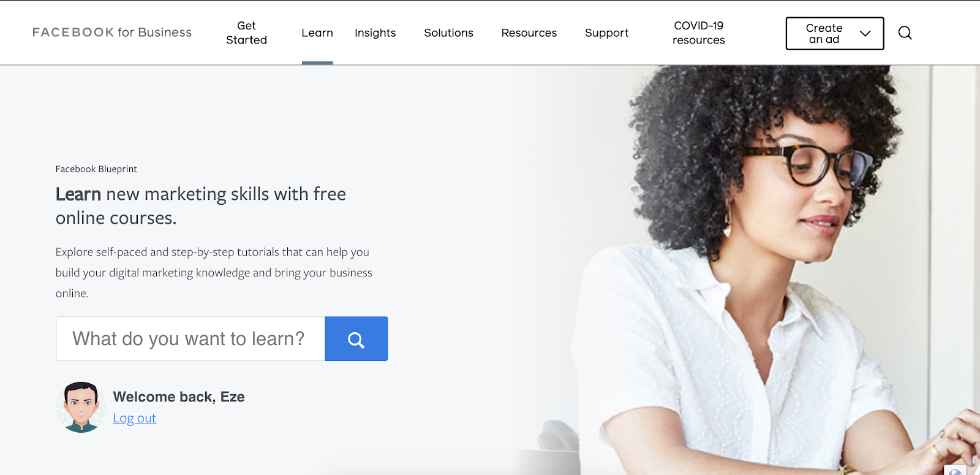980x475 pixels.
Task: Click the header magnifying glass search icon
Action: tap(905, 33)
